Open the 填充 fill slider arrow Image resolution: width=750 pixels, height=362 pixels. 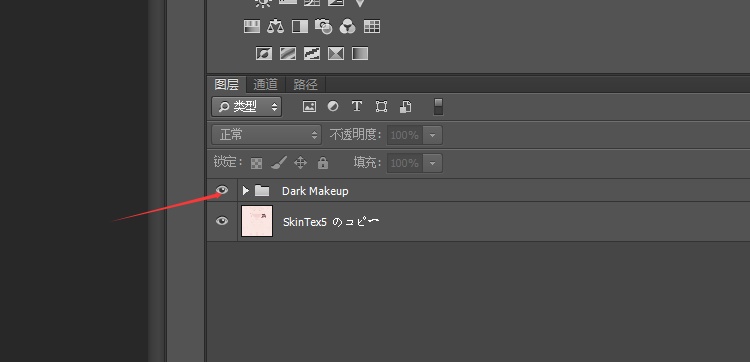(432, 164)
